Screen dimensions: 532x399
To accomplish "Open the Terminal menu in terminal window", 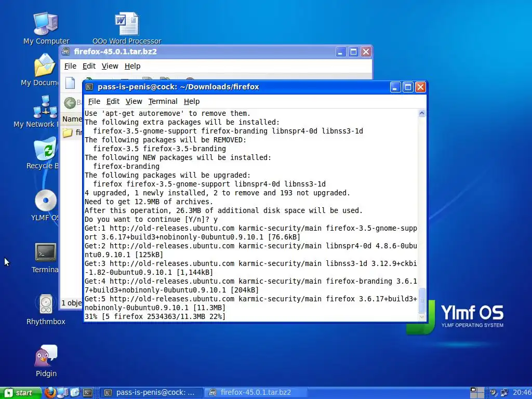I will 163,101.
